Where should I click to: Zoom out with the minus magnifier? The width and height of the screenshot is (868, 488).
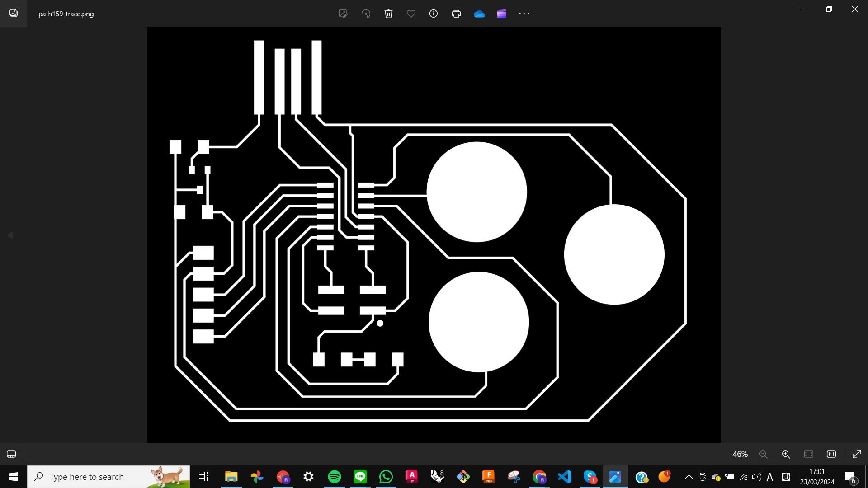[x=764, y=454]
